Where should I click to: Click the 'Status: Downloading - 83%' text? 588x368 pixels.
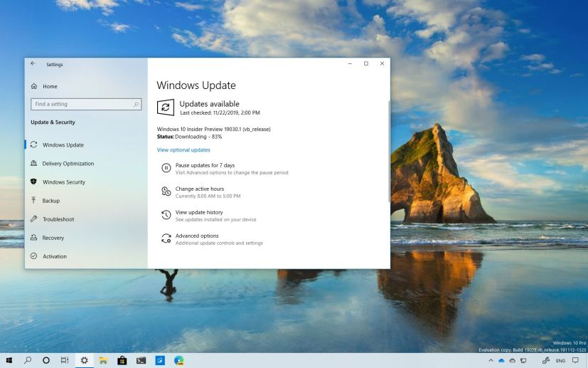[x=189, y=137]
